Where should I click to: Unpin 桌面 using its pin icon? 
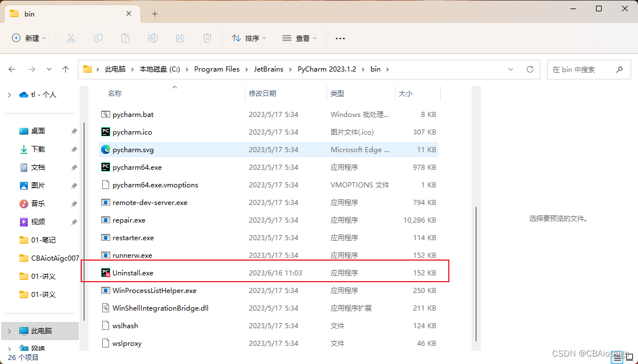point(74,131)
